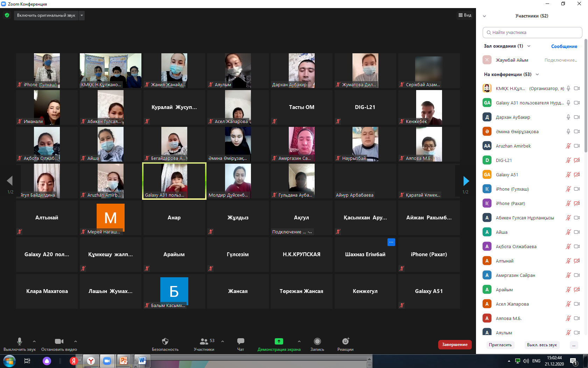The image size is (588, 368).
Task: Open Microsoft Word from the taskbar
Action: tap(142, 361)
